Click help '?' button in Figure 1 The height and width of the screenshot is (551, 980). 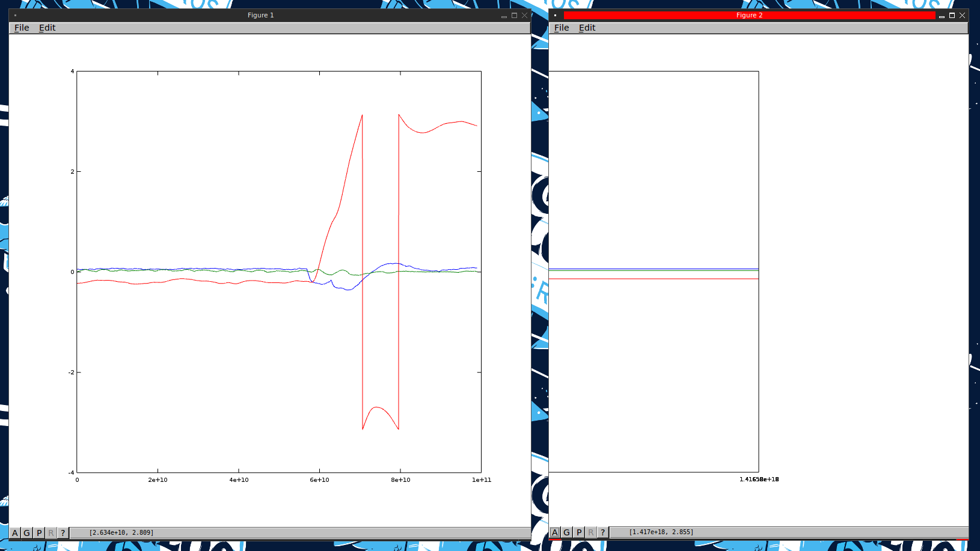coord(63,533)
